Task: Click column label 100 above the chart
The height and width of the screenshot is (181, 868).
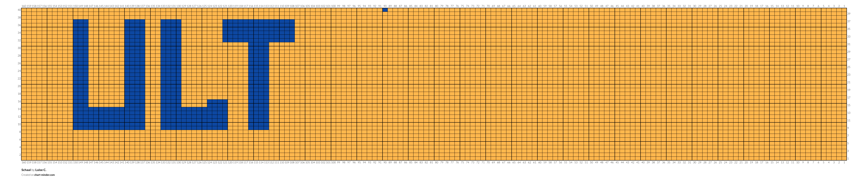Action: (x=333, y=6)
